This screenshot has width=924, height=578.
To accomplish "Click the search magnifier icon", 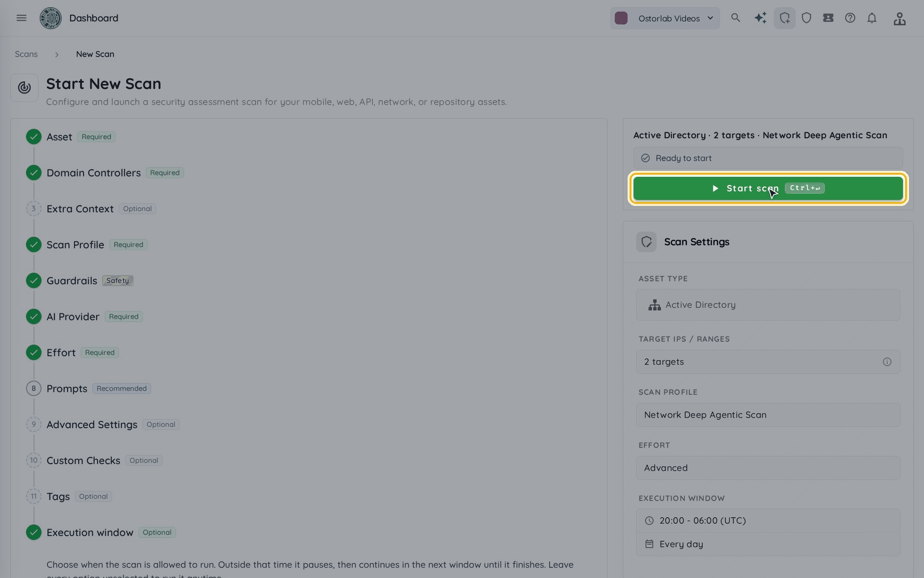I will tap(735, 18).
